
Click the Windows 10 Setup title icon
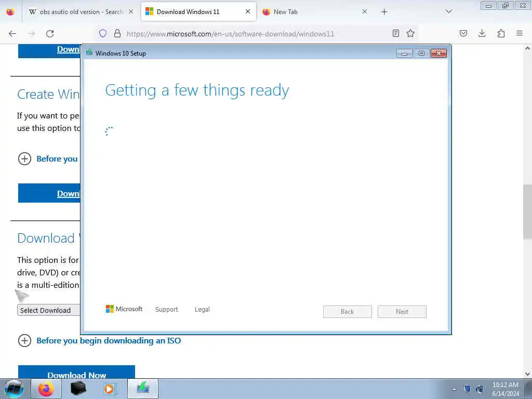point(89,52)
